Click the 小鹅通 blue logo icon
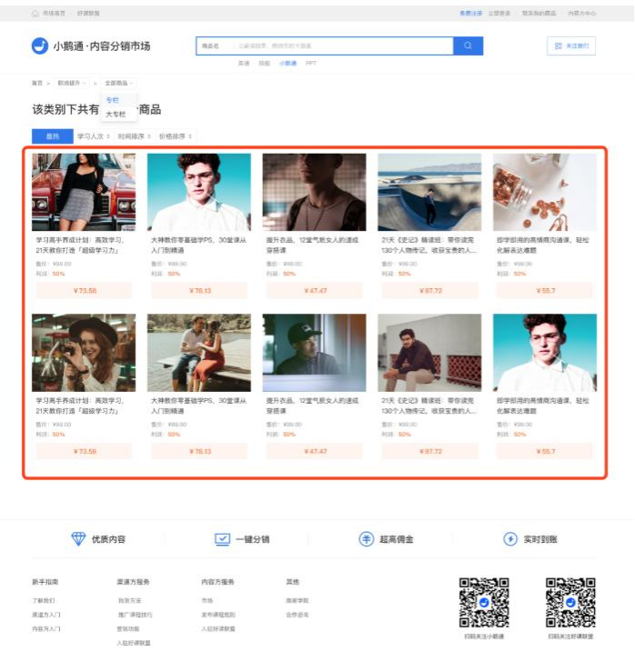 40,45
